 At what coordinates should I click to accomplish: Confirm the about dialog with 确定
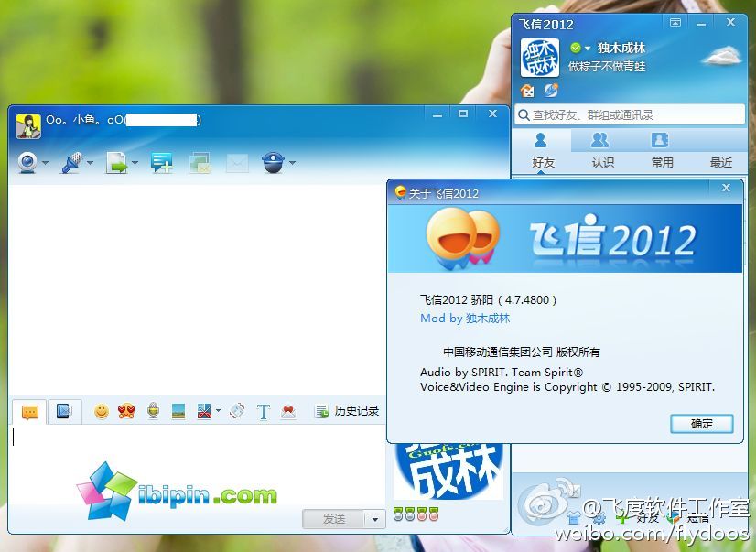[701, 424]
